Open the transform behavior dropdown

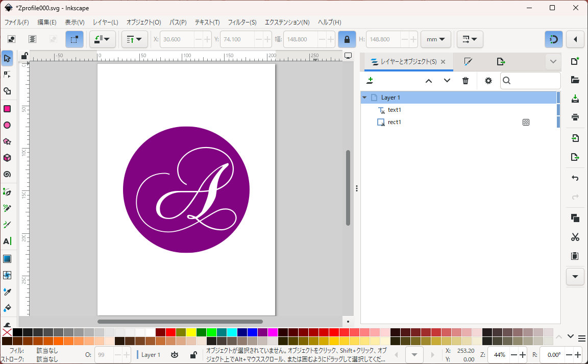[x=470, y=39]
